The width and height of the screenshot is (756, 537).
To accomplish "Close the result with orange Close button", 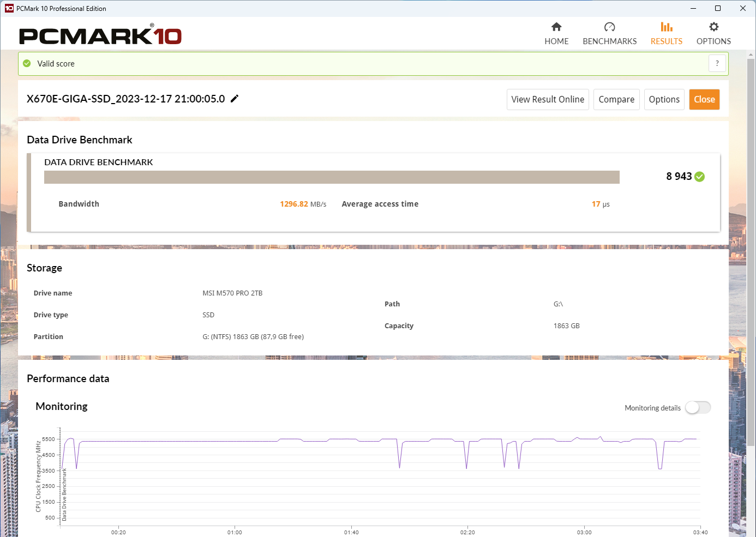I will tap(704, 99).
